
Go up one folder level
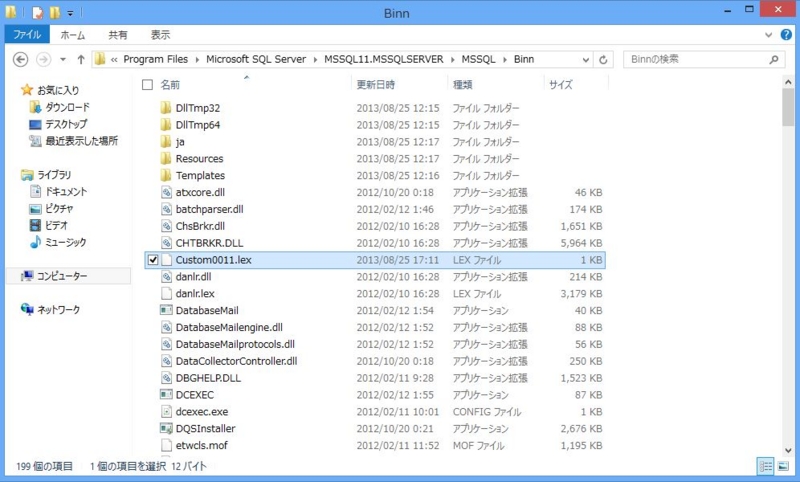coord(81,60)
